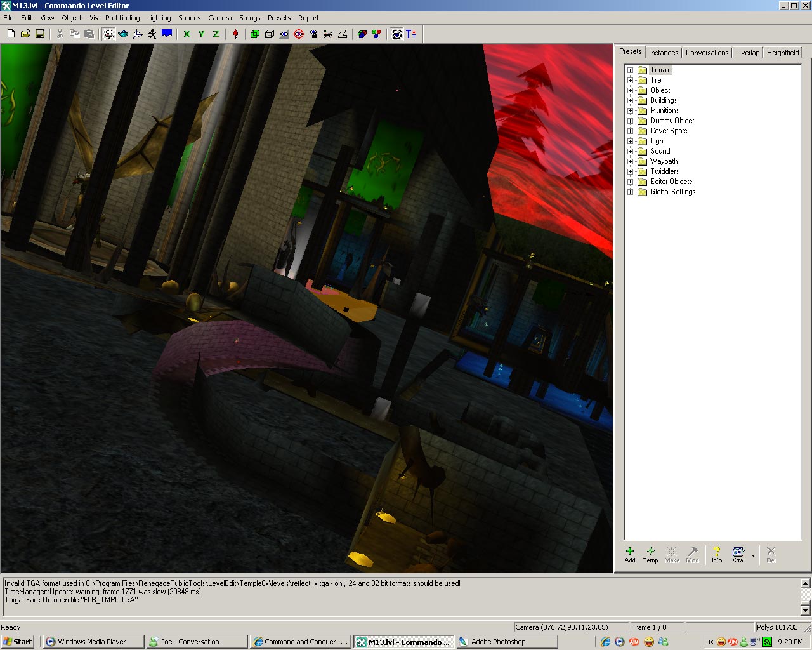Viewport: 812px width, 650px height.
Task: Toggle the X axis restriction
Action: (x=187, y=34)
